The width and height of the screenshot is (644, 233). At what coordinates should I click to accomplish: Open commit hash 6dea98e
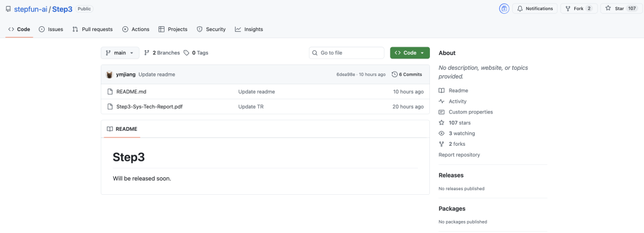tap(345, 75)
